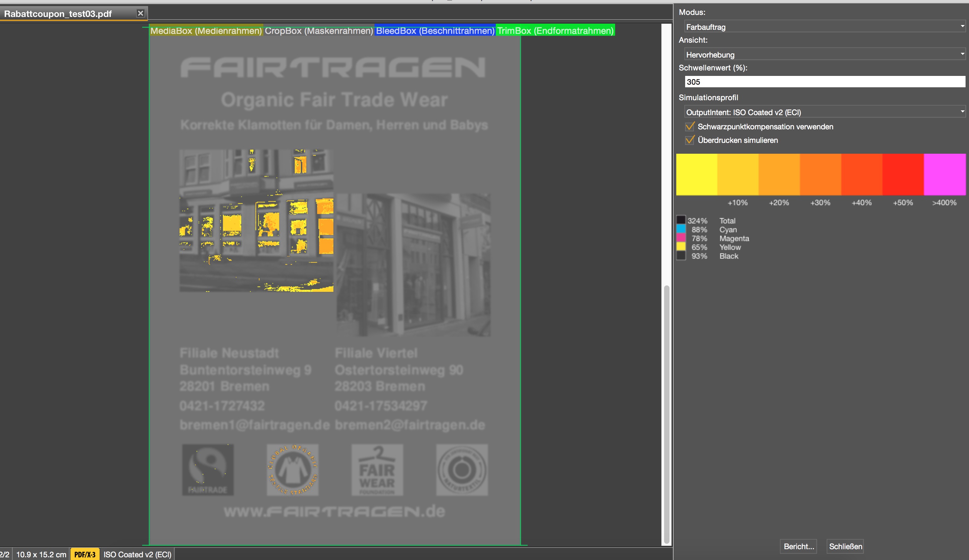The image size is (969, 560).
Task: Click the Global Organic Textile Standard logo
Action: point(293,470)
